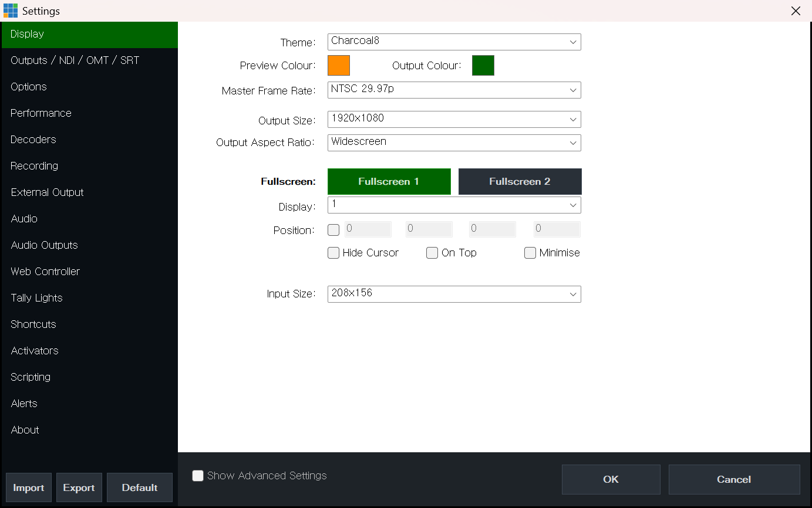This screenshot has width=812, height=508.
Task: Open the orange Preview Colour swatch
Action: [x=339, y=65]
